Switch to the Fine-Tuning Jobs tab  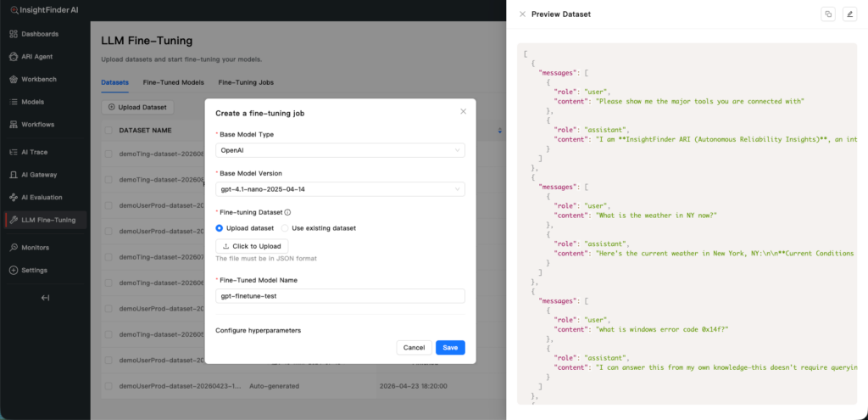246,82
